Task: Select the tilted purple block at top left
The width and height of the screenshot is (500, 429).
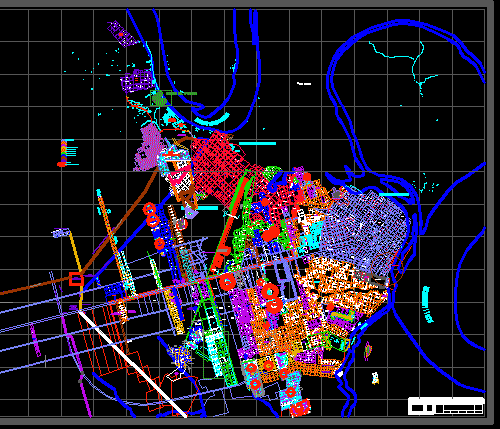Action: click(123, 34)
